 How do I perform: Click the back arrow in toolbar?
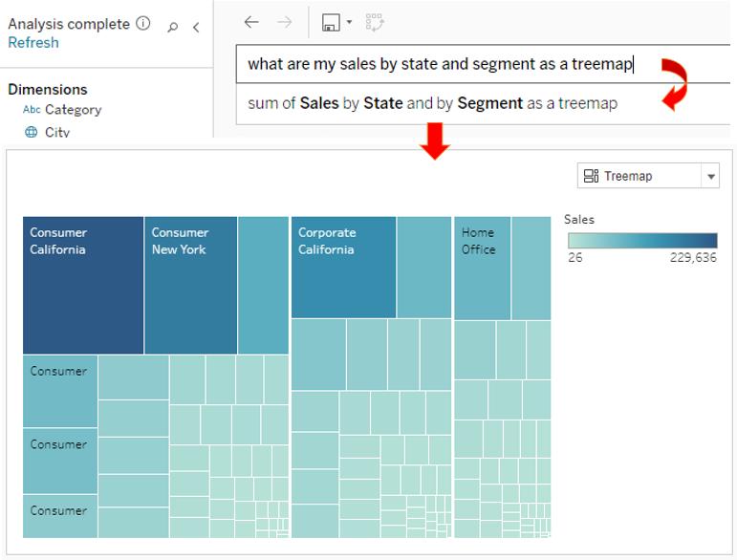point(251,21)
